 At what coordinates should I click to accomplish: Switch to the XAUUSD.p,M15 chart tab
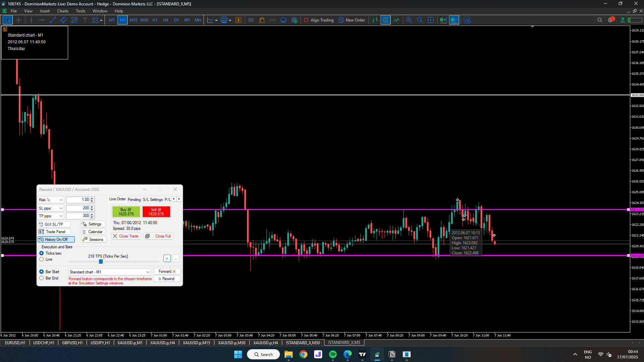coord(196,343)
